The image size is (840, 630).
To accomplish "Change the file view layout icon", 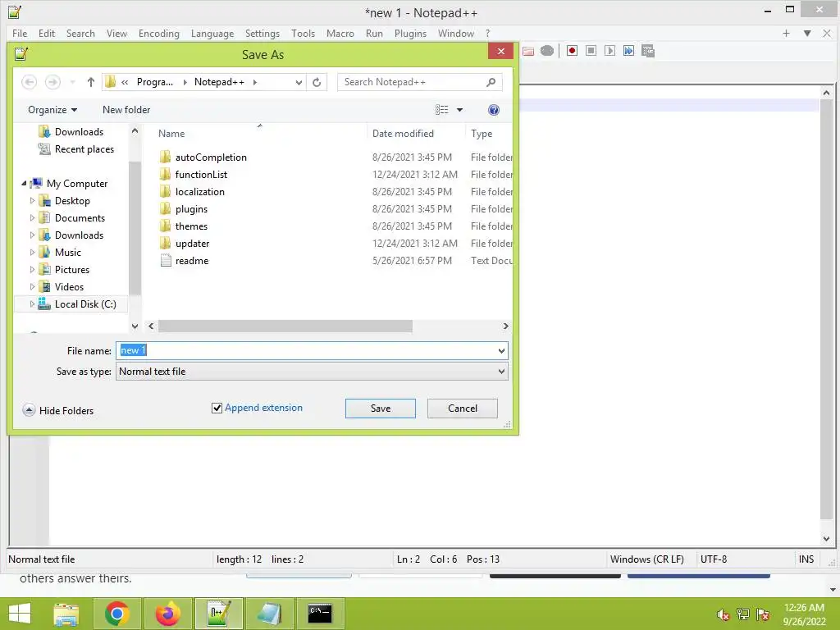I will point(442,110).
